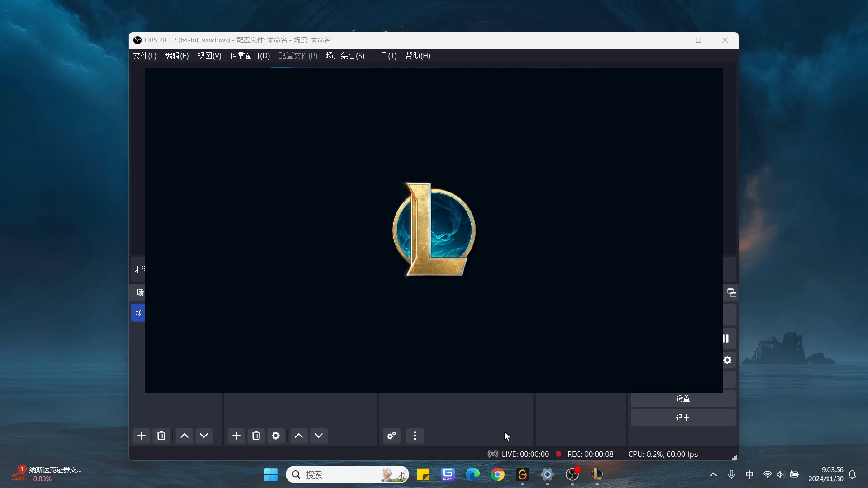Open the 设置 settings button

(x=683, y=399)
